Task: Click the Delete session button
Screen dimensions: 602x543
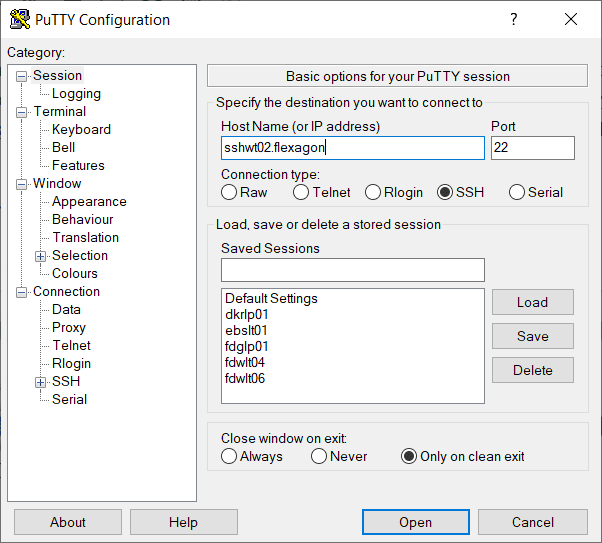Action: [533, 370]
